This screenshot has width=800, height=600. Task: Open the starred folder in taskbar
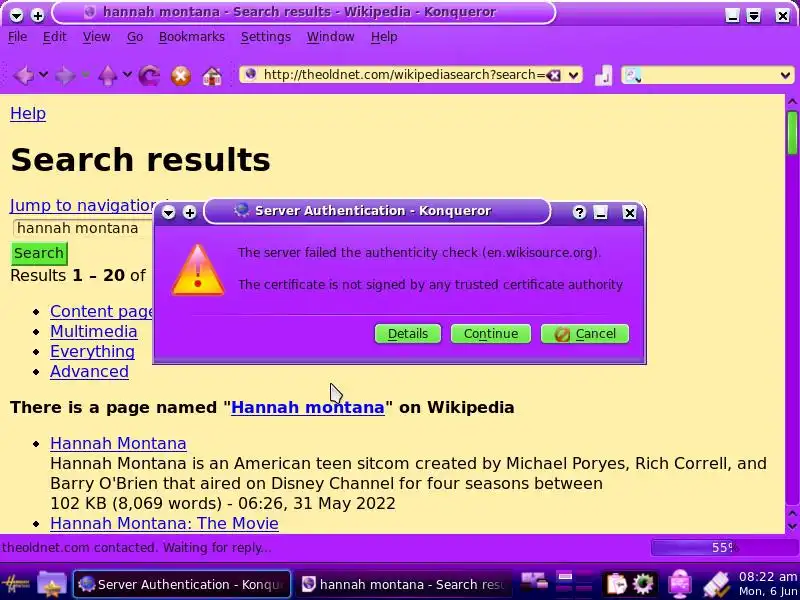pyautogui.click(x=52, y=584)
